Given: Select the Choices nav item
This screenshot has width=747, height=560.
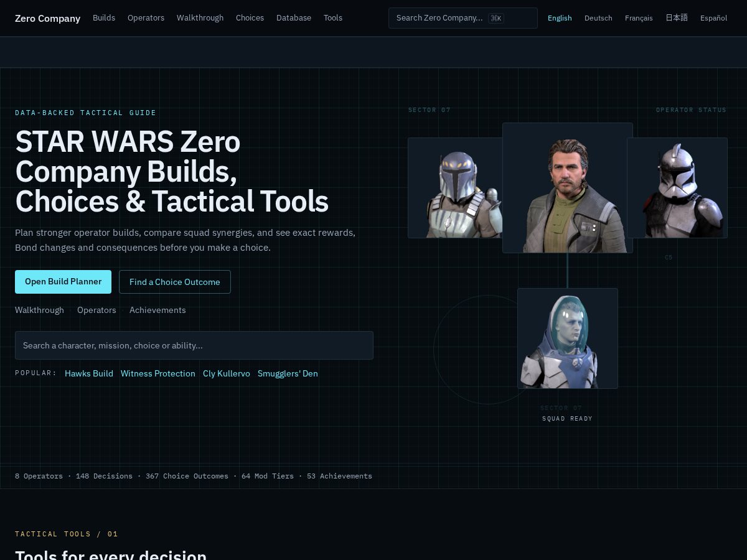Looking at the screenshot, I should (x=250, y=18).
